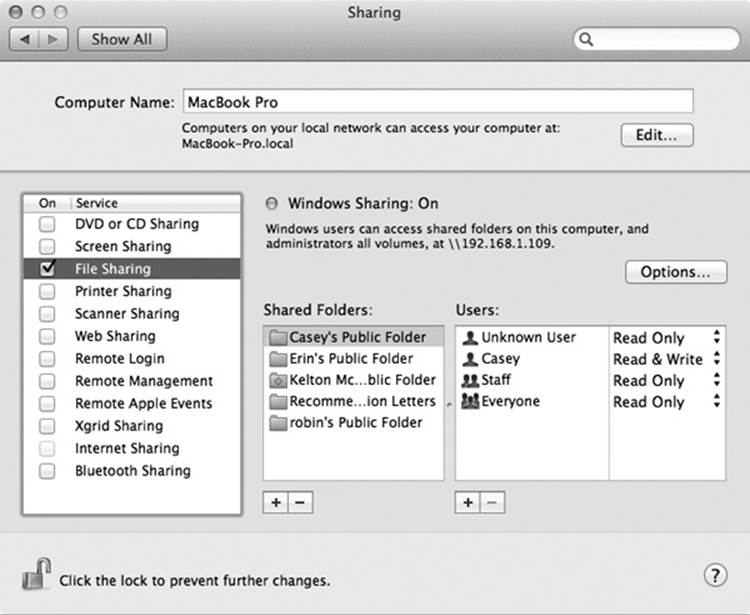Click the Casey user icon
Image resolution: width=750 pixels, height=615 pixels.
coord(470,359)
